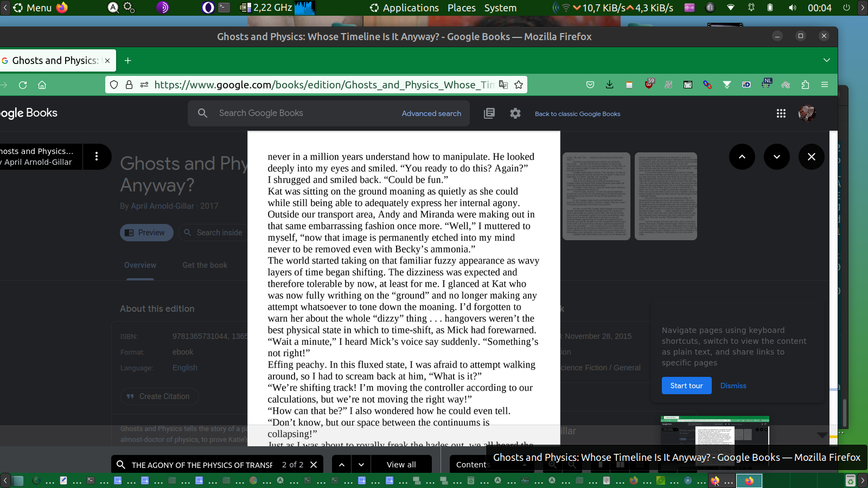View all search results
This screenshot has width=868, height=488.
click(x=401, y=465)
